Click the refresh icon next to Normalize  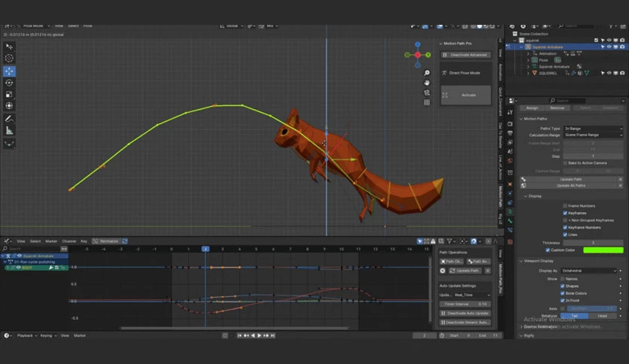125,241
